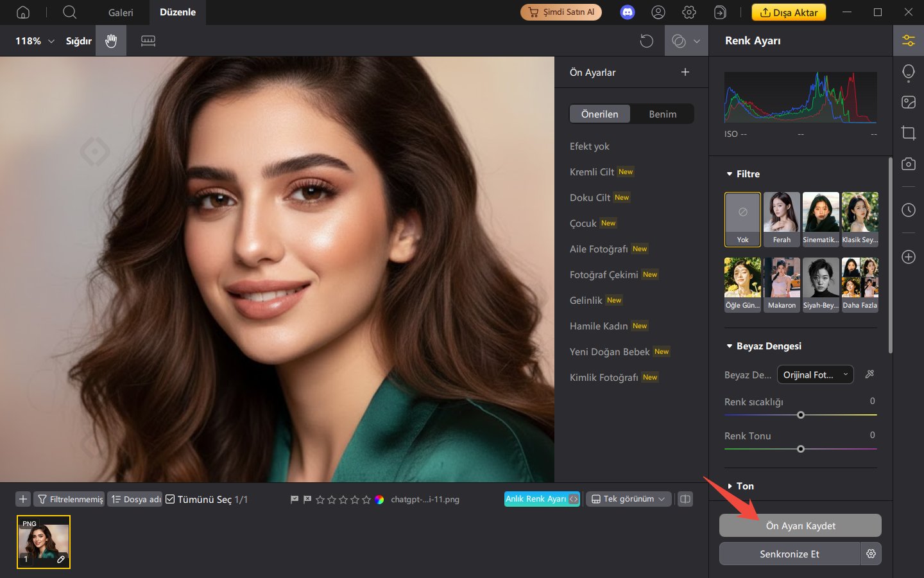Select the Hand tool in the toolbar
This screenshot has height=578, width=924.
(x=110, y=40)
